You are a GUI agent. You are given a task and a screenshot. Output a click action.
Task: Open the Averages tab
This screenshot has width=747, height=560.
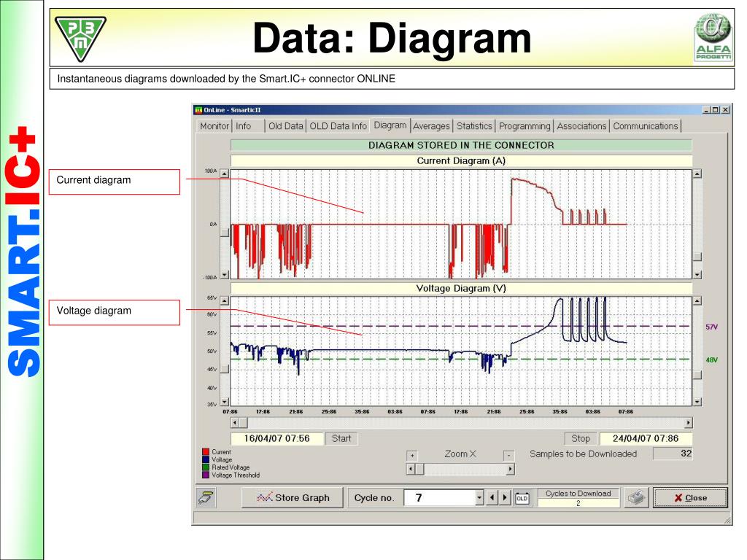pyautogui.click(x=431, y=125)
